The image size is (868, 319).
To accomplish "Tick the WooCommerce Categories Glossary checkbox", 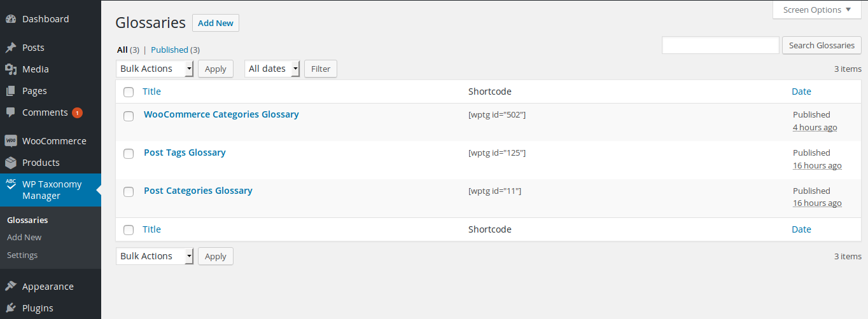I will point(129,116).
